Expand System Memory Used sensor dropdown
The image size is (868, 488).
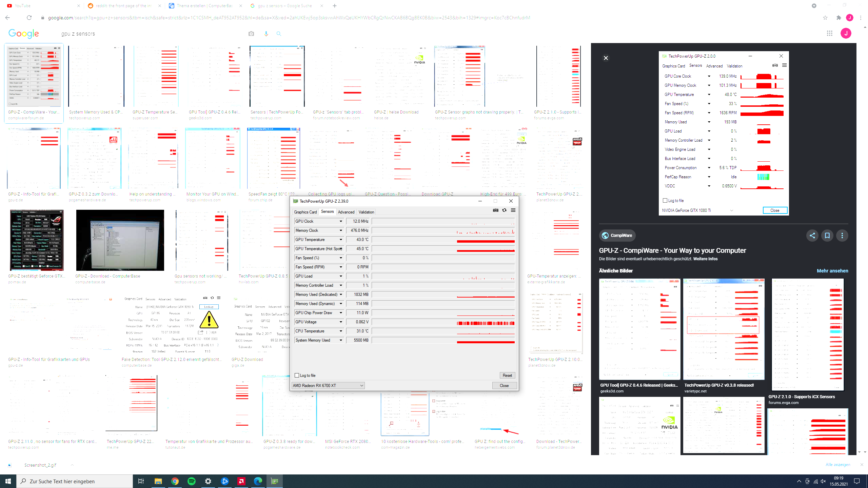pyautogui.click(x=341, y=340)
